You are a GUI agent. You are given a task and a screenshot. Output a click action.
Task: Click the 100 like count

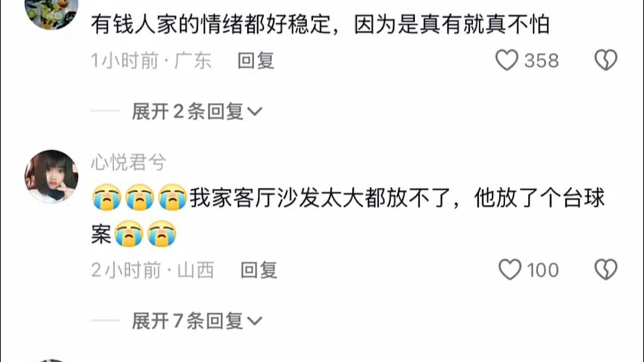(x=543, y=270)
